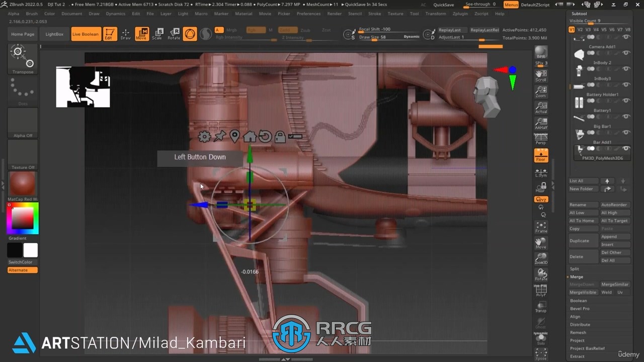Click the Frame icon in right shelf
This screenshot has height=362, width=644.
[x=541, y=227]
